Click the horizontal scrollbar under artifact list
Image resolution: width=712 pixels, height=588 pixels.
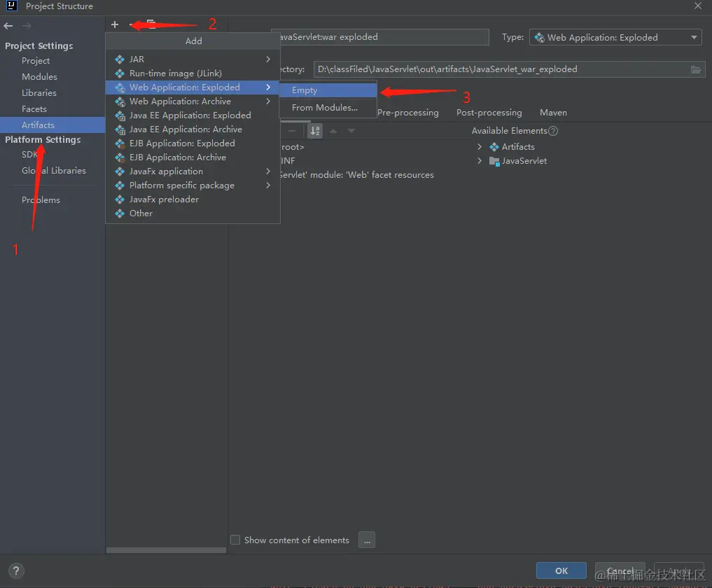tap(166, 550)
